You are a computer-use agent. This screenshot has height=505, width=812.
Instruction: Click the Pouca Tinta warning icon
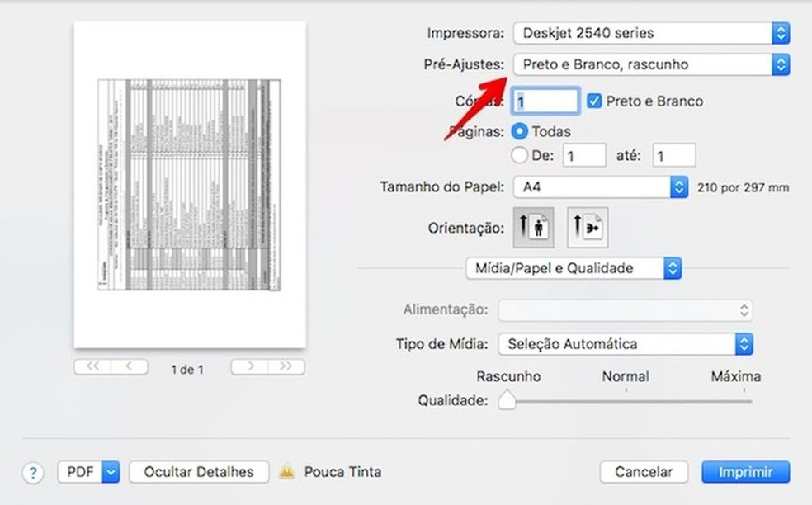click(x=286, y=471)
